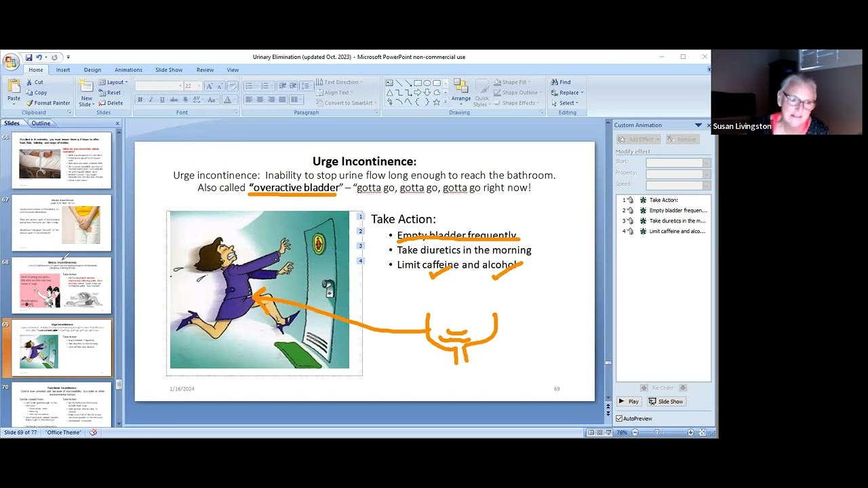Screen dimensions: 868x488
Task: Click Slide Show button in animation pane
Action: coord(666,402)
